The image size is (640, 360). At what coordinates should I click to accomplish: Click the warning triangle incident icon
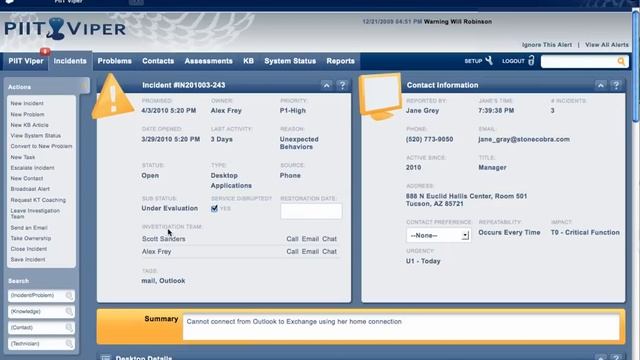pyautogui.click(x=112, y=96)
